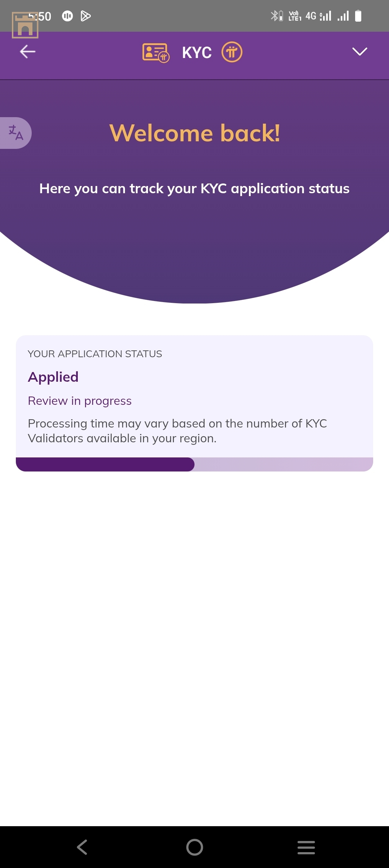Screen dimensions: 389x868
Task: Tap the back arrow in KYC header
Action: [x=27, y=52]
